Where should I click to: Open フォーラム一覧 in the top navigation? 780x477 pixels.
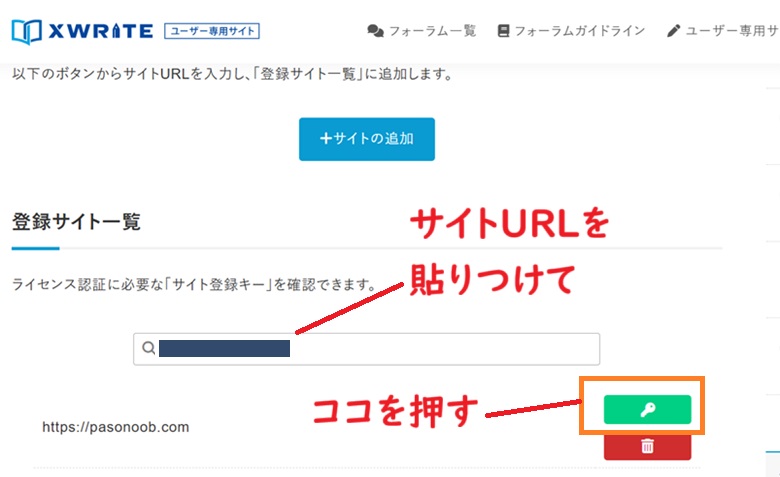tap(422, 31)
